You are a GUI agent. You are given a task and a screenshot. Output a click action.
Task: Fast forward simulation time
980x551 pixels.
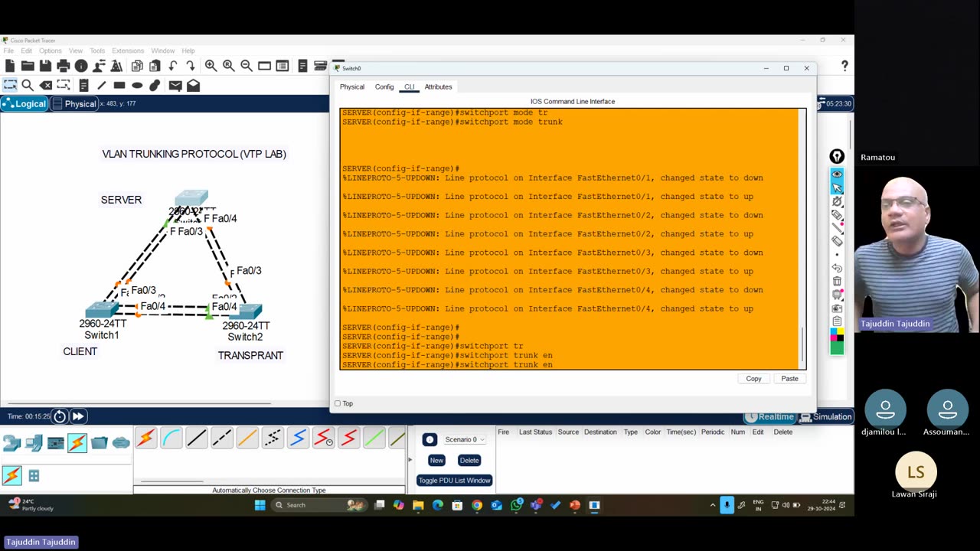77,416
